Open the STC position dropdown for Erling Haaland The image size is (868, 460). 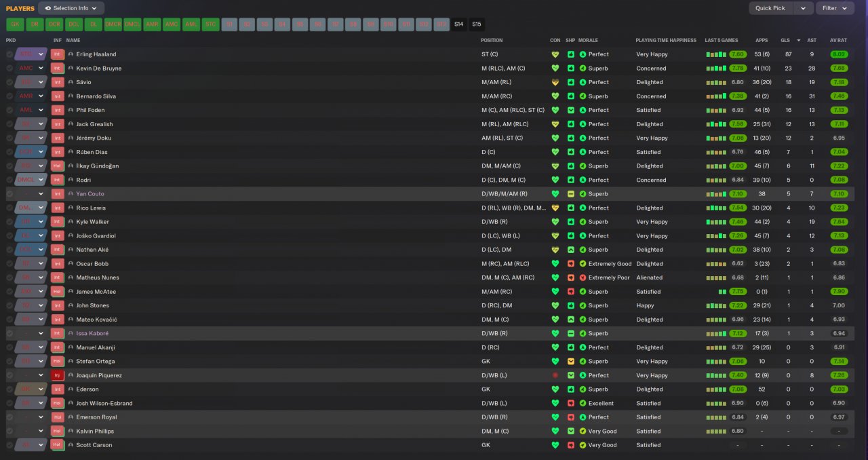[41, 54]
